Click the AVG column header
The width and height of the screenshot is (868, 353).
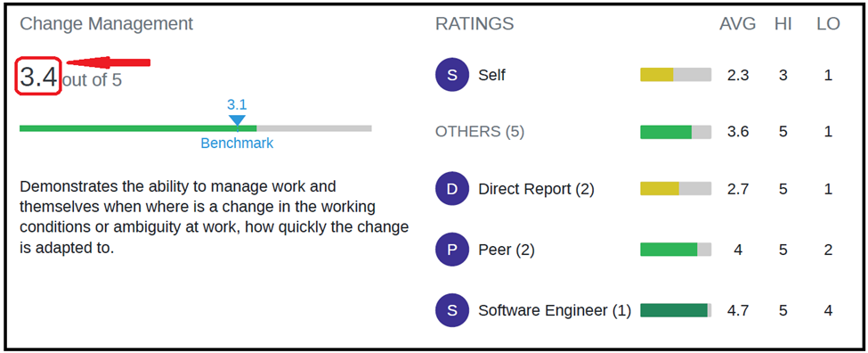[737, 24]
